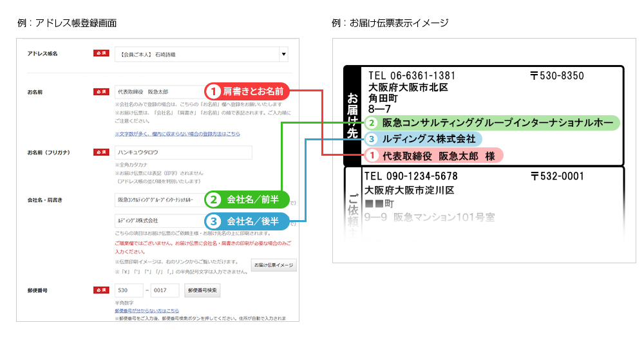644x354 pixels.
Task: Click the vertical お届け先 label
Action: 352,116
